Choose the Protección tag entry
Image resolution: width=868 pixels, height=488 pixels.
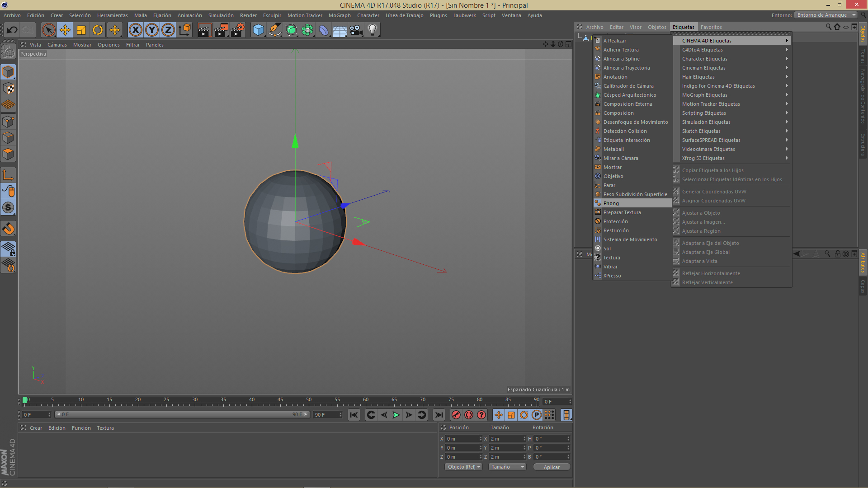632,221
